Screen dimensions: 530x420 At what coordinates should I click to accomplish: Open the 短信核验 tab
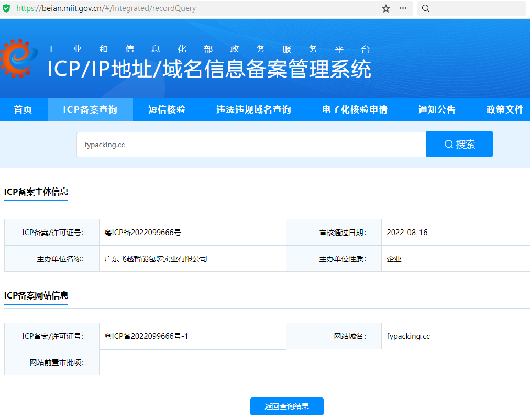167,109
